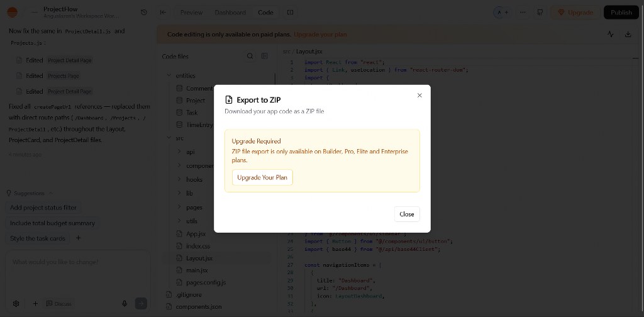Open the three-dots more options menu
Image resolution: width=644 pixels, height=317 pixels.
(x=523, y=13)
